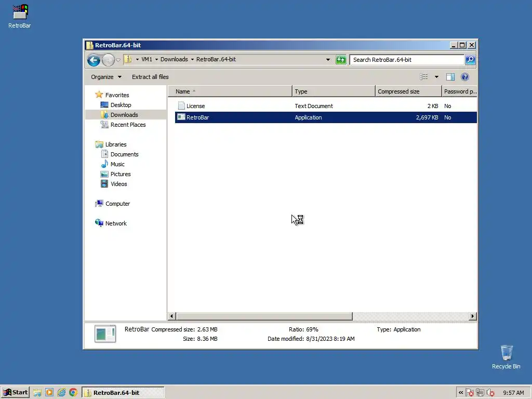Click the License file document icon
The width and height of the screenshot is (532, 399).
click(x=181, y=106)
